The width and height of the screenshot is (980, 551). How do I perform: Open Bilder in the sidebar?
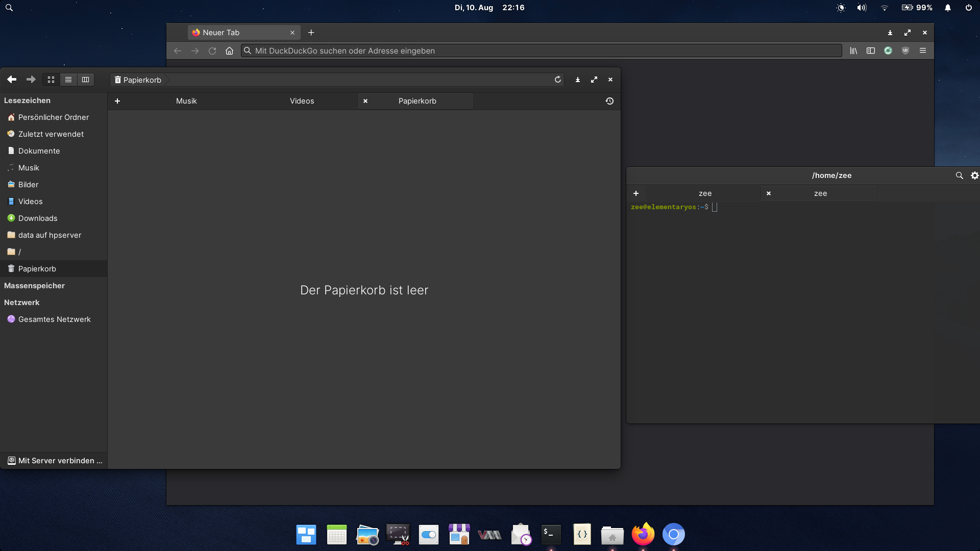[x=54, y=185]
